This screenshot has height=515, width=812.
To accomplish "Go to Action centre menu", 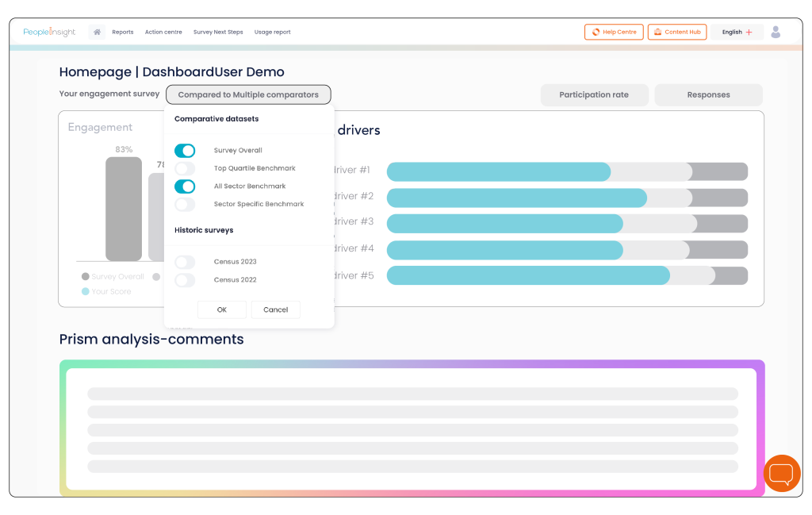I will (x=163, y=33).
